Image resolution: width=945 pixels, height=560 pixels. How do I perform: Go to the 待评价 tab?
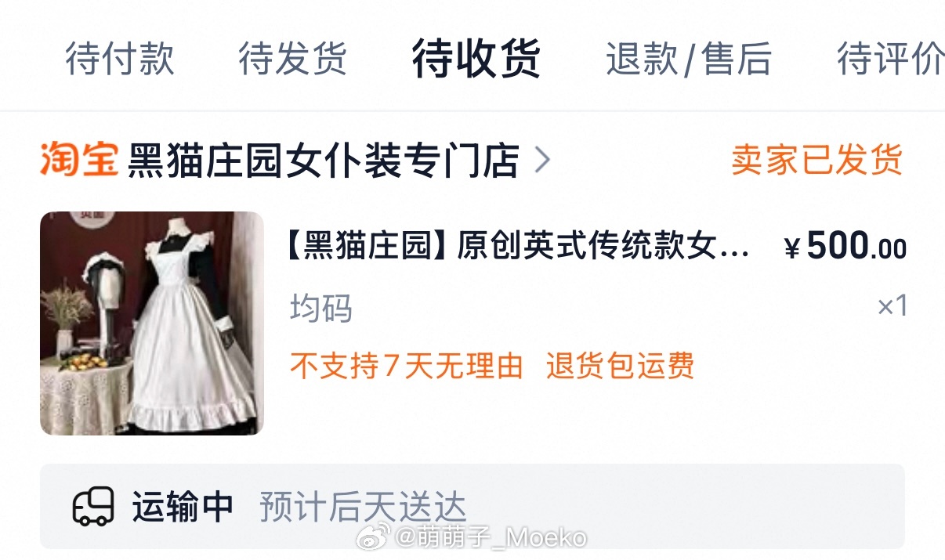pyautogui.click(x=890, y=60)
